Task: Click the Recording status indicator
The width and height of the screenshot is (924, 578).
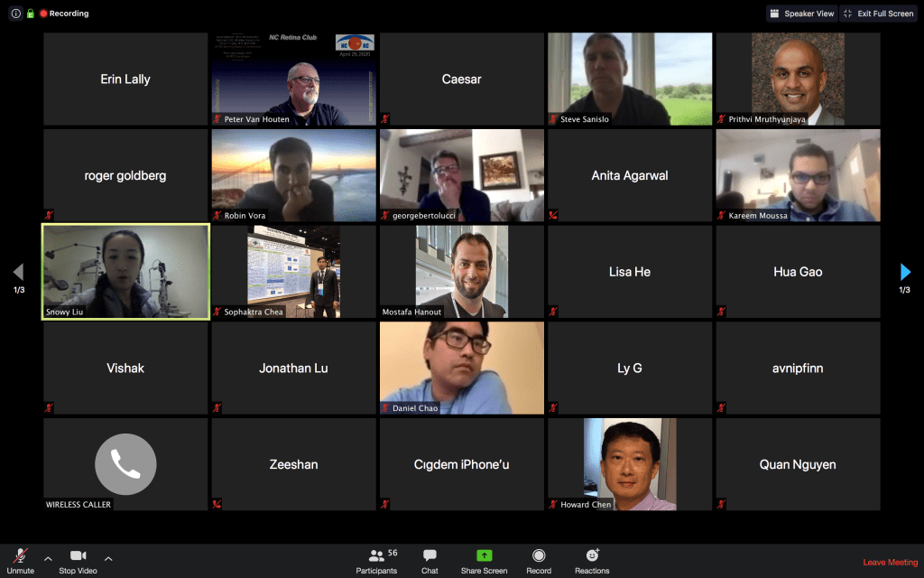Action: coord(64,14)
